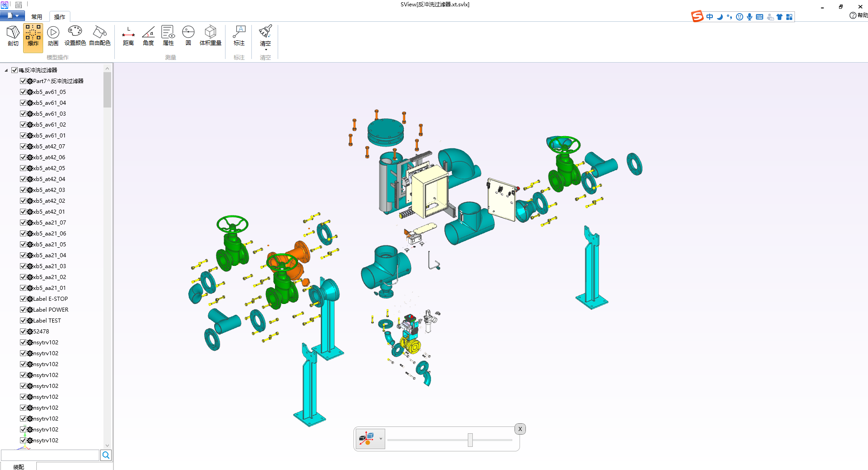Close the explode slider panel with X
Image resolution: width=868 pixels, height=470 pixels.
(x=520, y=429)
